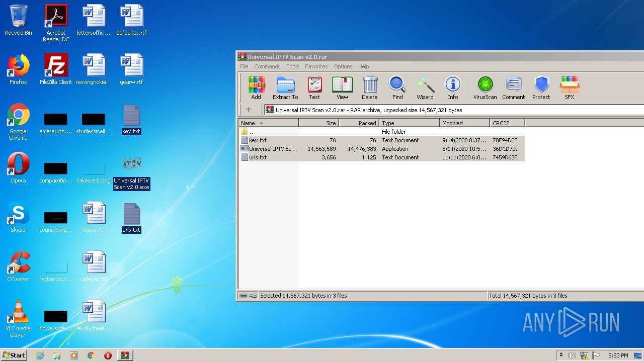Select the parent folder '..' row
This screenshot has width=644, height=362.
coord(382,132)
